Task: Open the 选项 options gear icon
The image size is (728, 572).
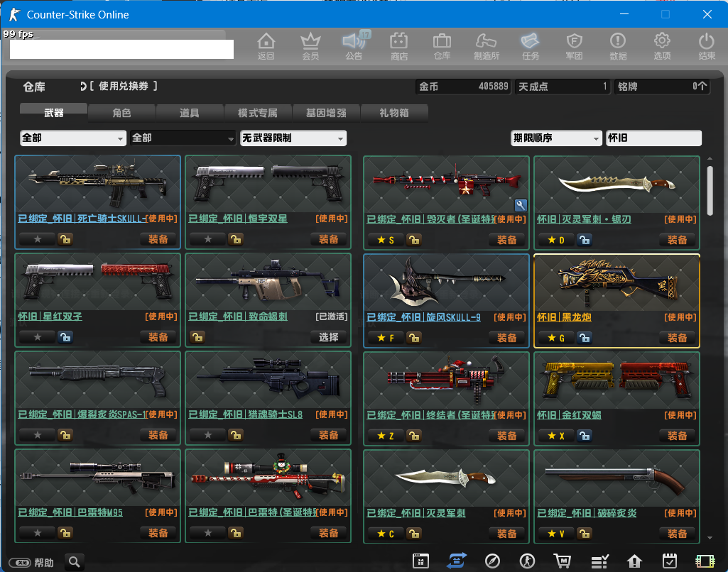Action: pyautogui.click(x=662, y=46)
